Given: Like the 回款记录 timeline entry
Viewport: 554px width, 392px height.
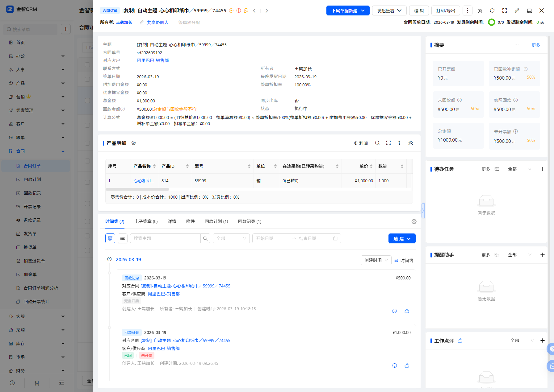Looking at the screenshot, I should 407,311.
